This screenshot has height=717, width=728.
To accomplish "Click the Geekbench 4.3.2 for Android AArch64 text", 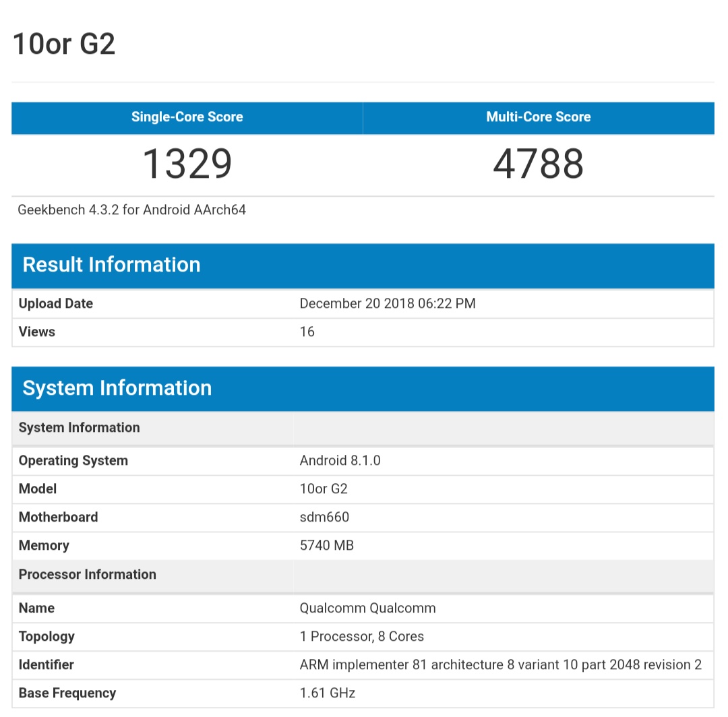I will pos(131,210).
